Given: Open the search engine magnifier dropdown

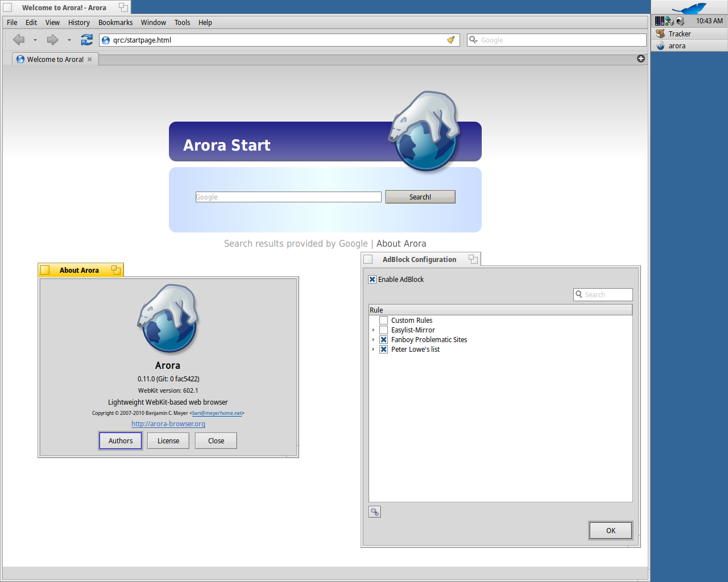Looking at the screenshot, I should point(473,40).
